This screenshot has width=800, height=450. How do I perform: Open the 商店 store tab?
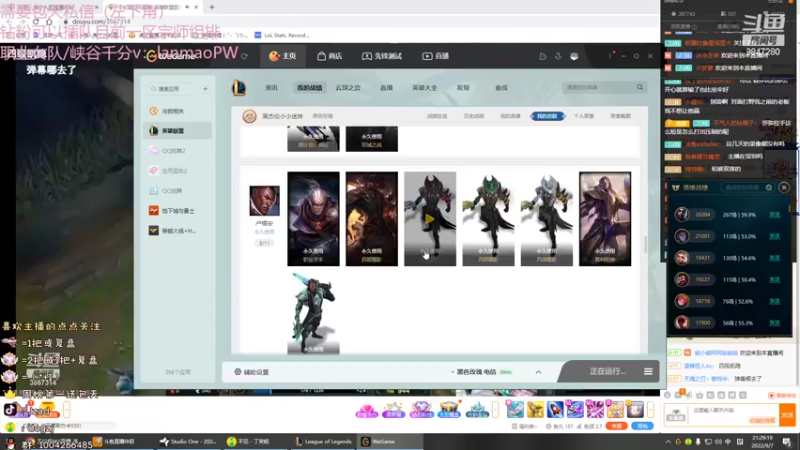[330, 56]
